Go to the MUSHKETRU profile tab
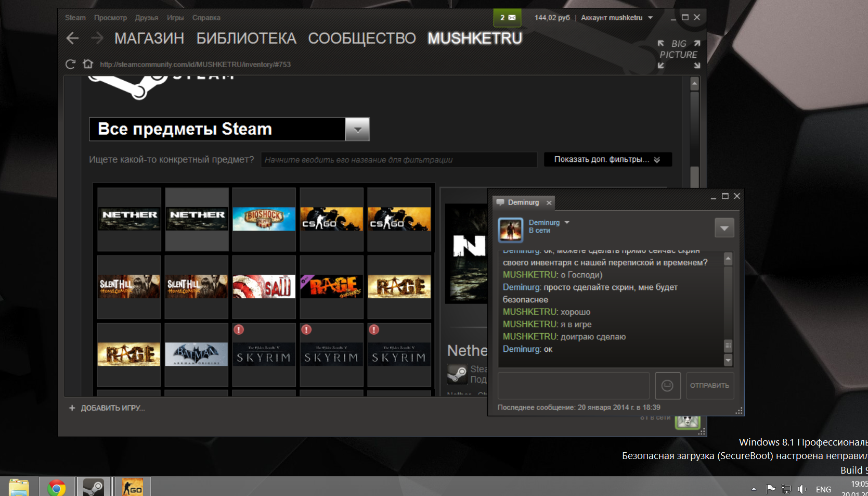Image resolution: width=868 pixels, height=496 pixels. pos(475,39)
